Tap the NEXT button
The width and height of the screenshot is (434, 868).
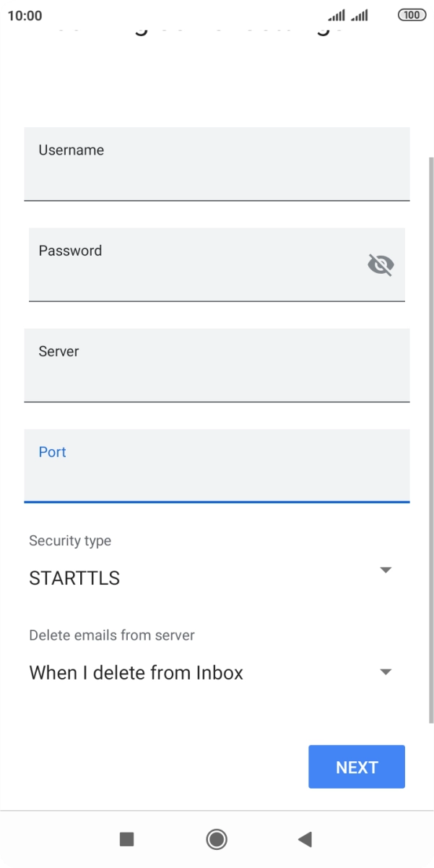point(356,767)
